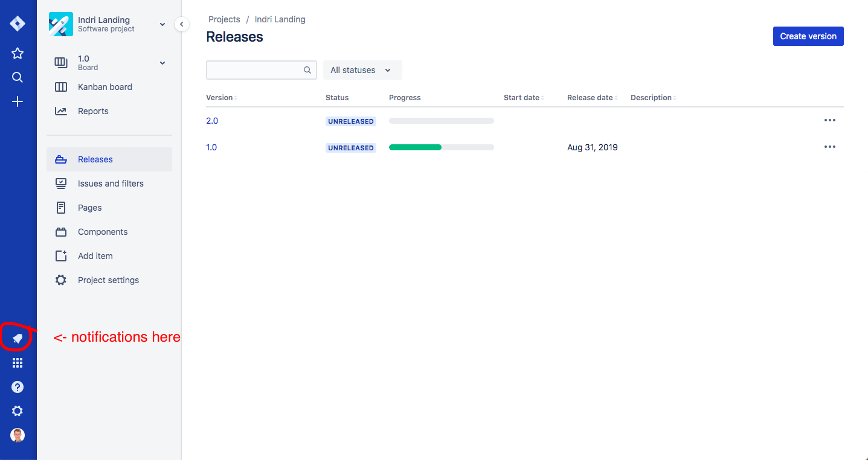The image size is (868, 460).
Task: Open more actions for version 2.0
Action: pyautogui.click(x=830, y=120)
